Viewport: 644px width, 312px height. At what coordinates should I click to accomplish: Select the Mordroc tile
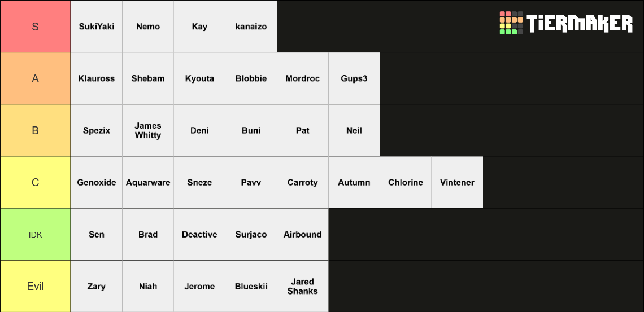[x=303, y=78]
